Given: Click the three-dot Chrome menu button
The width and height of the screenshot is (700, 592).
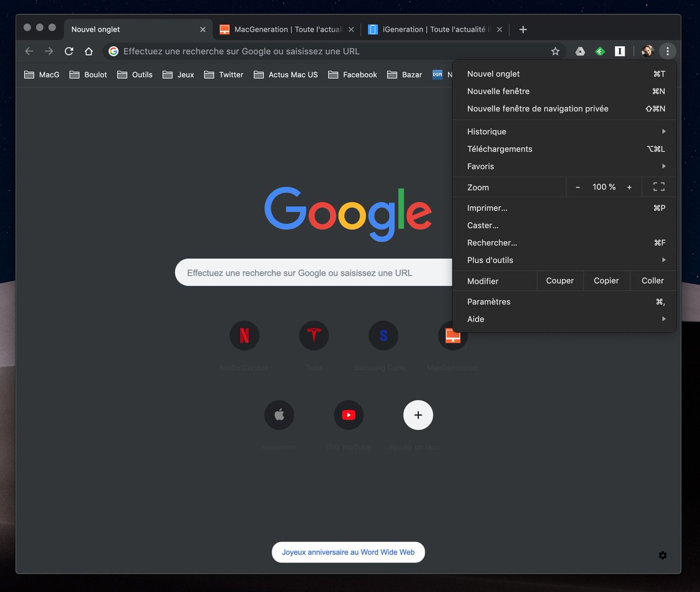Looking at the screenshot, I should 667,51.
